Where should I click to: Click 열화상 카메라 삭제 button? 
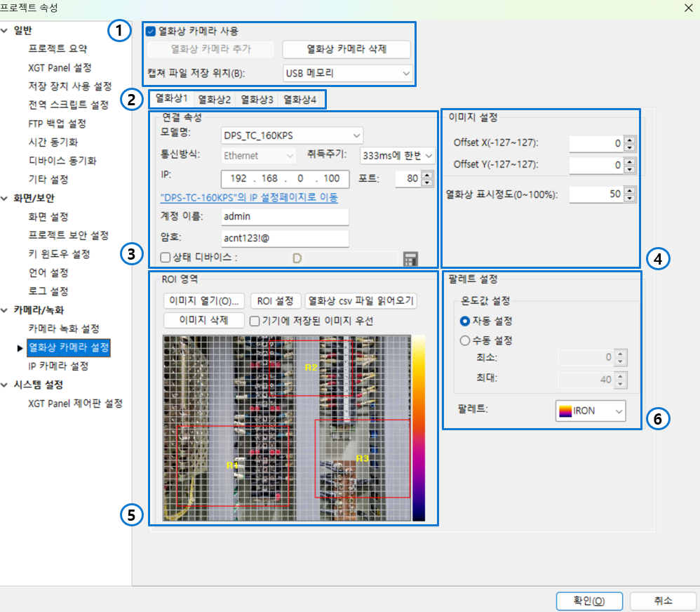(x=346, y=49)
